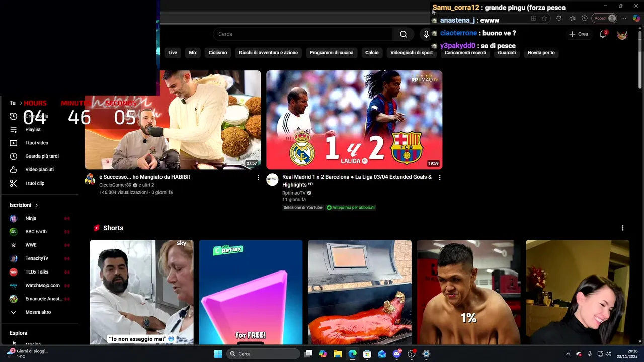Click CiccioGamer89 channel name link

[115, 185]
